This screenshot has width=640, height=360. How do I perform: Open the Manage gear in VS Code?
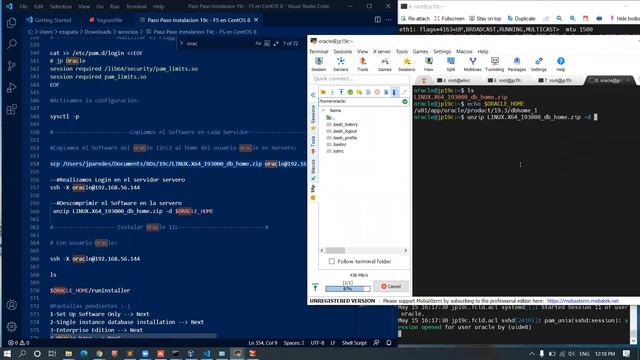11,327
